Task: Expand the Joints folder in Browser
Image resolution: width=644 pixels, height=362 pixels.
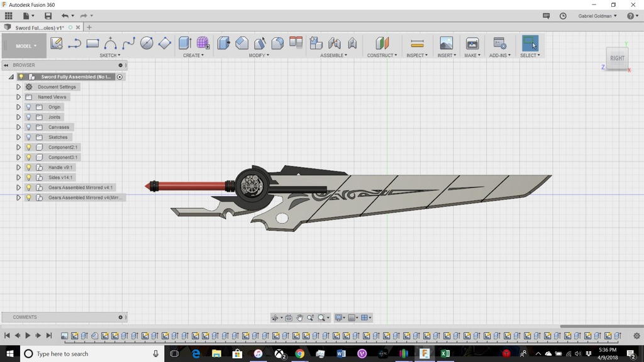Action: coord(18,117)
